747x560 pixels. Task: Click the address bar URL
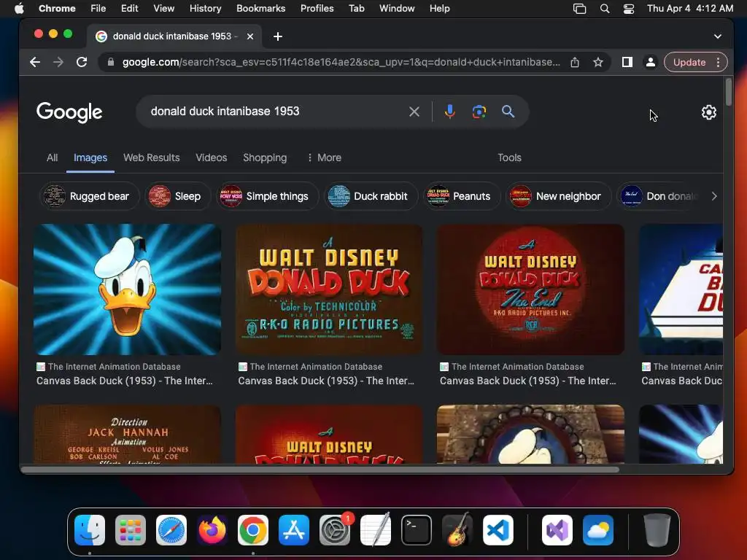341,62
